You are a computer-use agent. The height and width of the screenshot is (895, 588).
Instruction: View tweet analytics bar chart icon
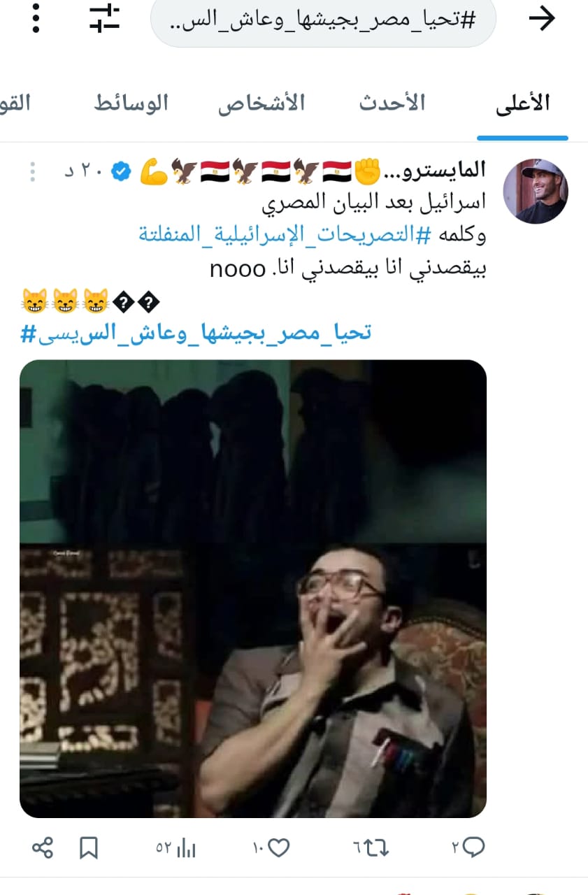pyautogui.click(x=176, y=849)
